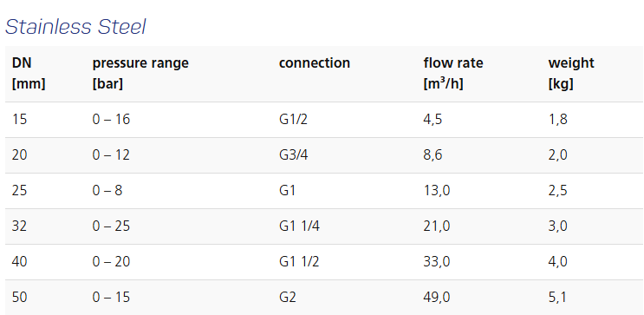Viewport: 644px width, 315px height.
Task: Select the DN [mm] column header
Action: pos(29,74)
